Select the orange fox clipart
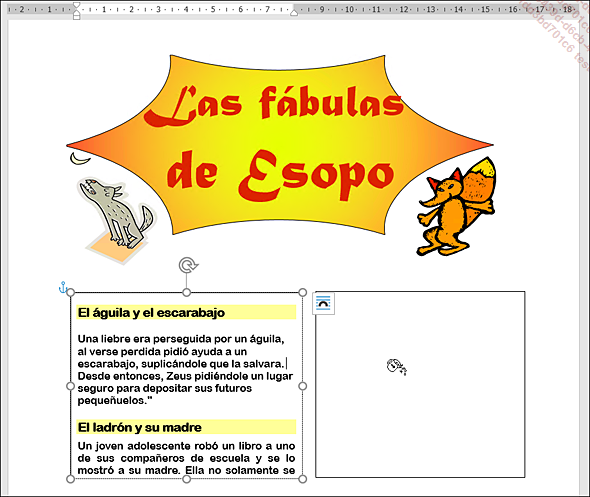The image size is (590, 497). (x=456, y=207)
